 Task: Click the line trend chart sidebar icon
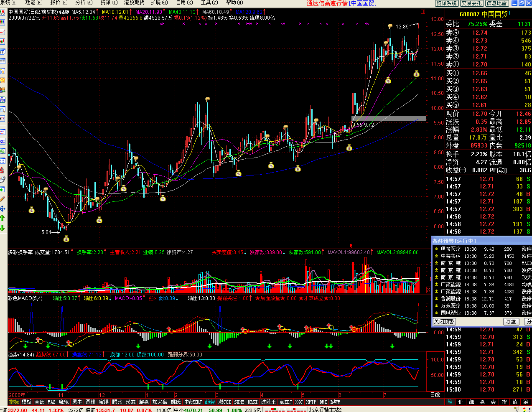pos(3,32)
